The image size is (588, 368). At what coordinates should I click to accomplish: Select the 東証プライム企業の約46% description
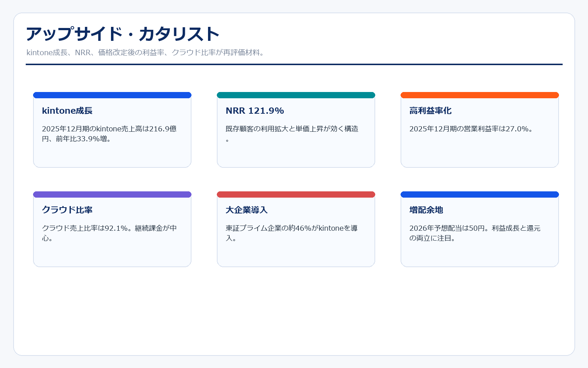coord(292,233)
